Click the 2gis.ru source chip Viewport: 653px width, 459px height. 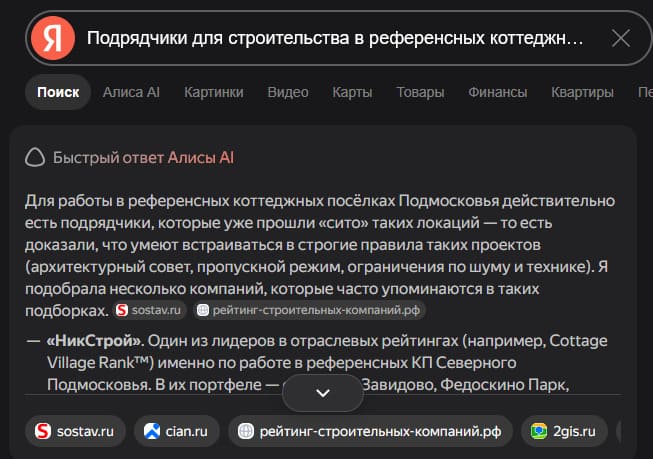[564, 431]
